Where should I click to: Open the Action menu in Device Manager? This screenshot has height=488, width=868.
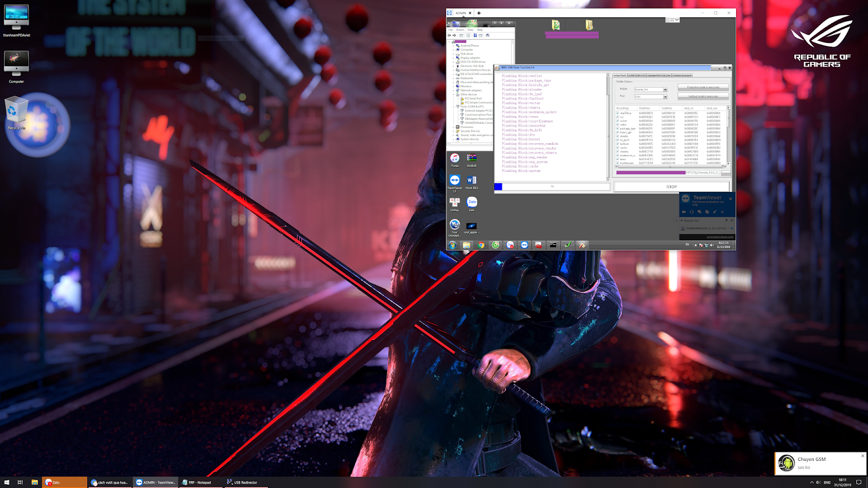(460, 30)
